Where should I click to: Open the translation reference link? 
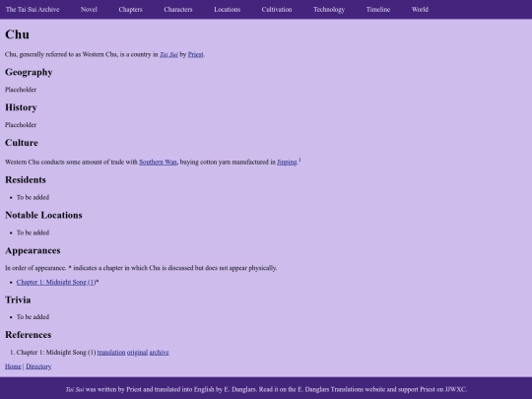click(x=111, y=353)
